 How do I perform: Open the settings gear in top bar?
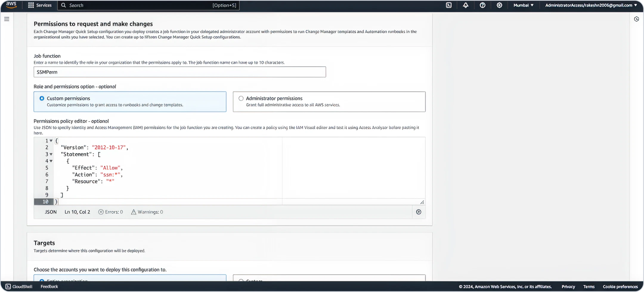[499, 5]
